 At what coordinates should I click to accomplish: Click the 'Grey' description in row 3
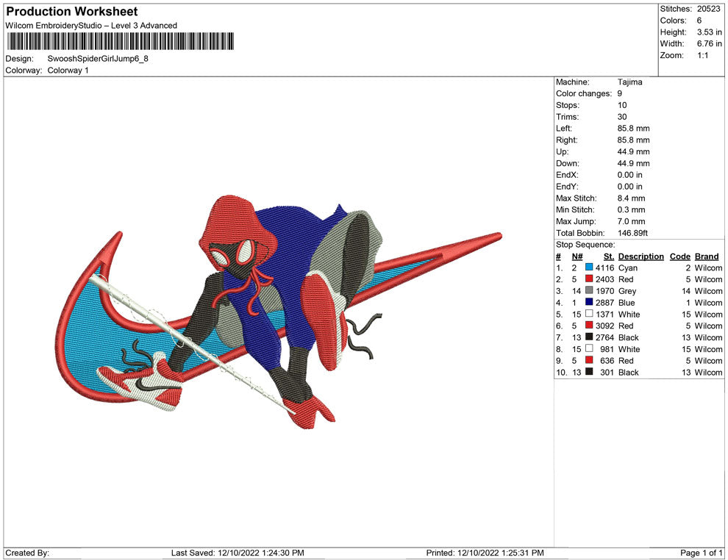(x=627, y=291)
